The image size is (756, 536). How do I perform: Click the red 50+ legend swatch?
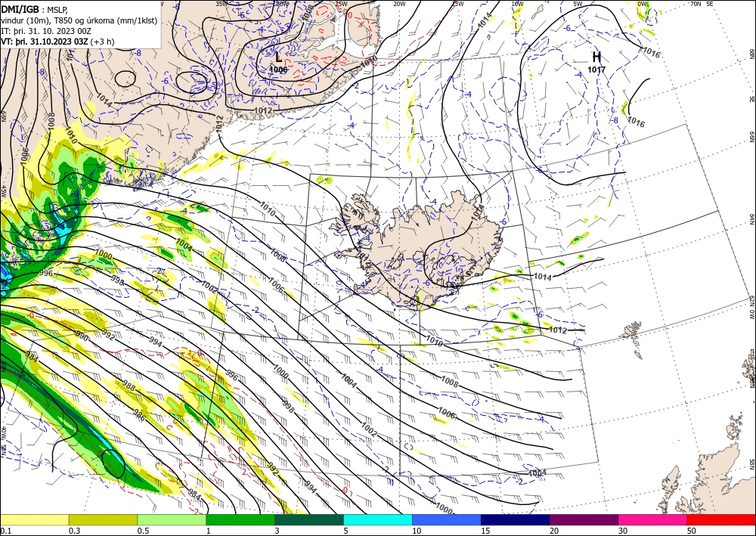click(721, 519)
